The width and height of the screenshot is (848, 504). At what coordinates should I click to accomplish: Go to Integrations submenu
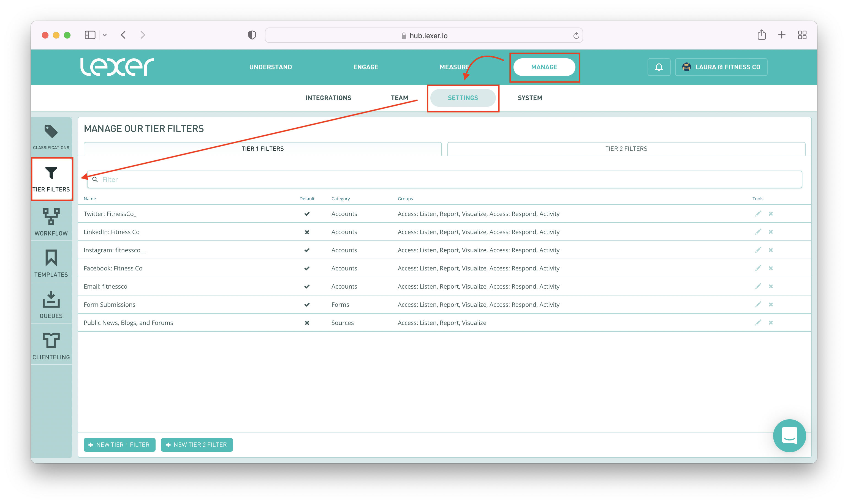328,98
